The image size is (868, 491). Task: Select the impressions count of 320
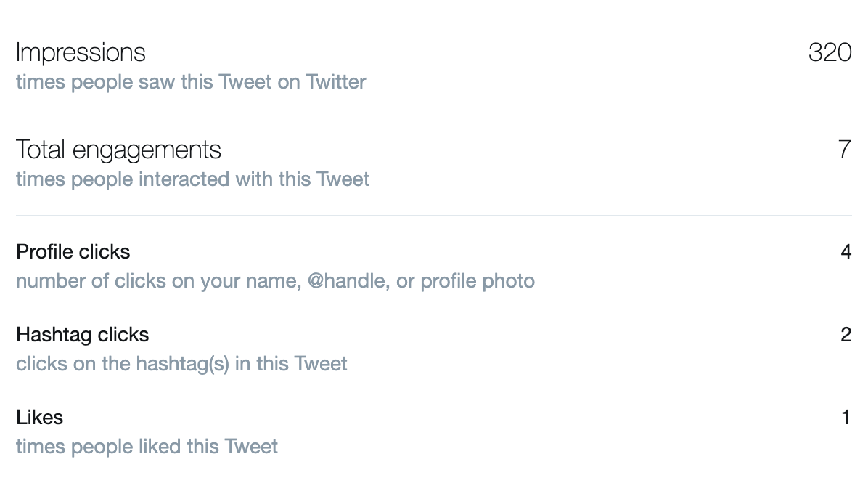click(x=830, y=53)
